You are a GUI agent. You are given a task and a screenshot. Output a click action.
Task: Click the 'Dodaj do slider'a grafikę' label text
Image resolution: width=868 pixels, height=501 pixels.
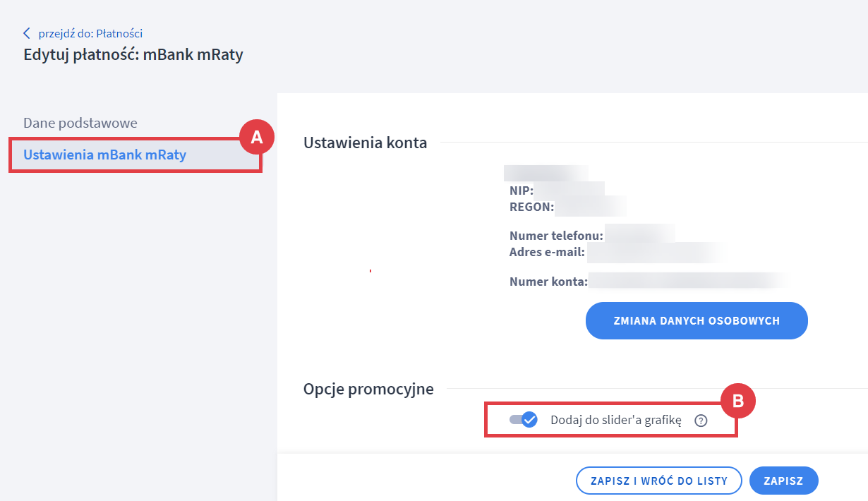[615, 420]
